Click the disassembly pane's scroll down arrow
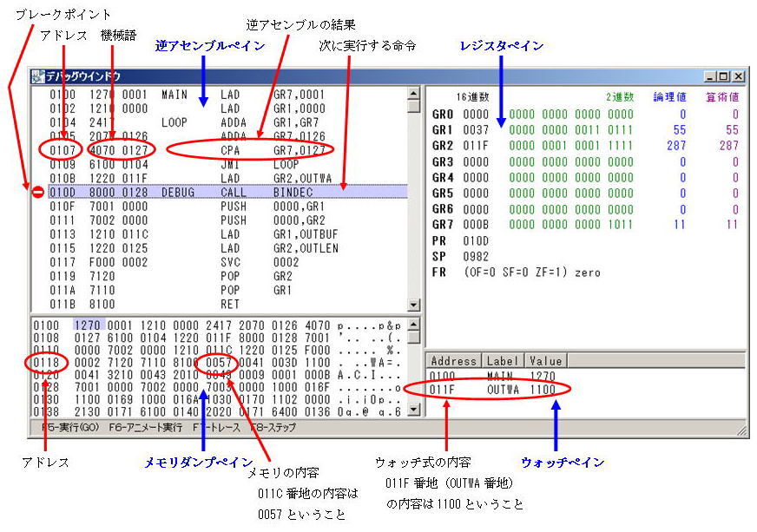 coord(413,305)
